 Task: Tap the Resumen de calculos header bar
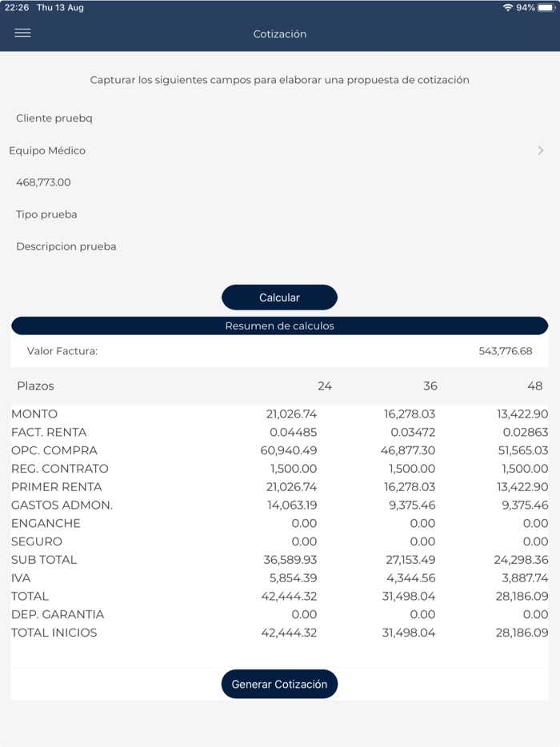[x=279, y=326]
